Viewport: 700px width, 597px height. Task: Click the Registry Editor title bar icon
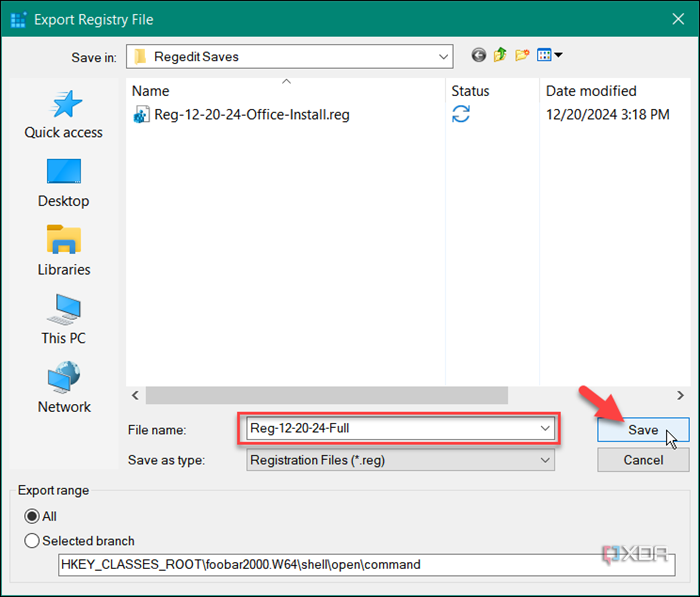(18, 20)
